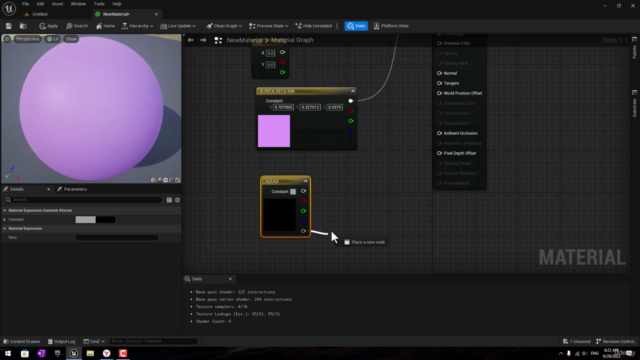Click the Details panel search field

[x=83, y=200]
